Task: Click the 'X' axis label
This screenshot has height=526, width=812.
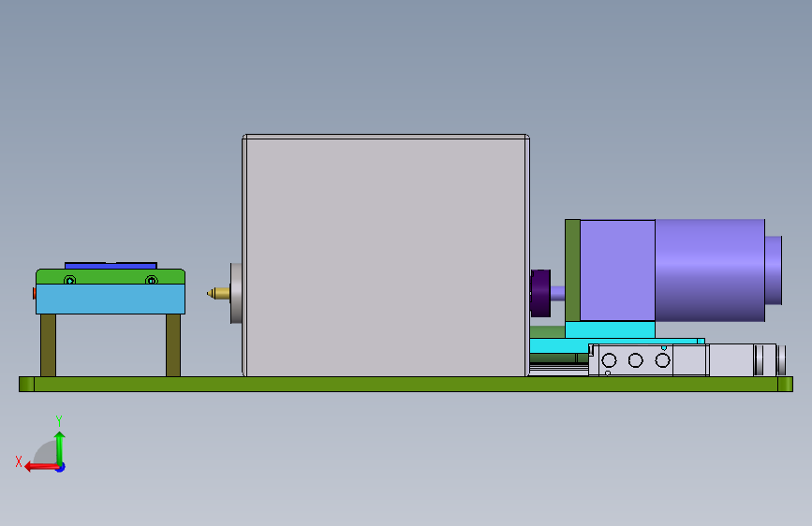Action: [x=19, y=461]
